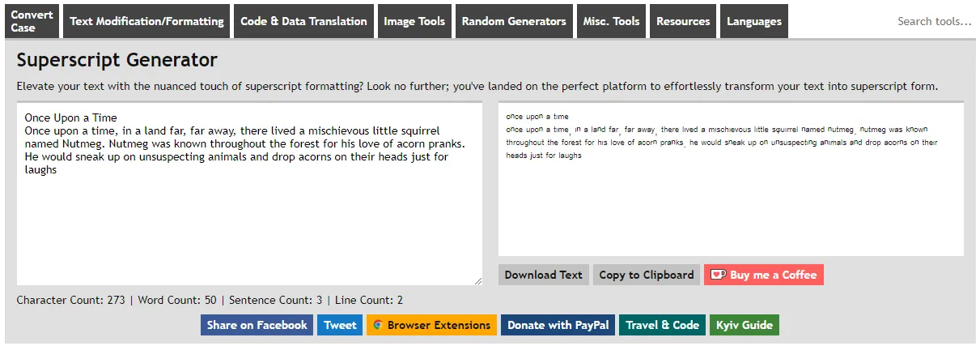Image resolution: width=980 pixels, height=346 pixels.
Task: Expand the Code & Data Translation menu
Action: (x=303, y=21)
